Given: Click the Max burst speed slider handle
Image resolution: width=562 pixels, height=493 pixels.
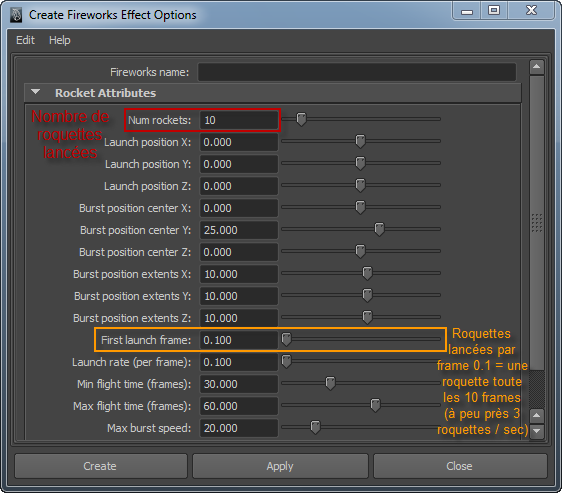Looking at the screenshot, I should click(315, 427).
